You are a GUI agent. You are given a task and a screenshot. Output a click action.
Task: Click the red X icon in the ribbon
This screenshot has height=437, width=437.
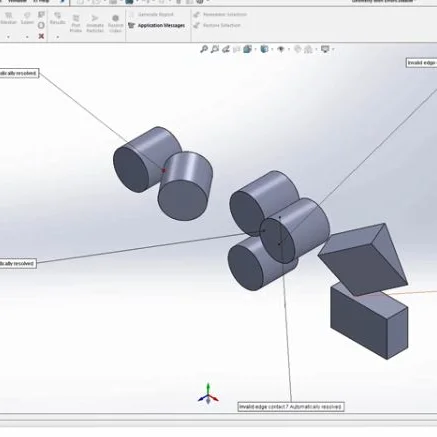(41, 36)
